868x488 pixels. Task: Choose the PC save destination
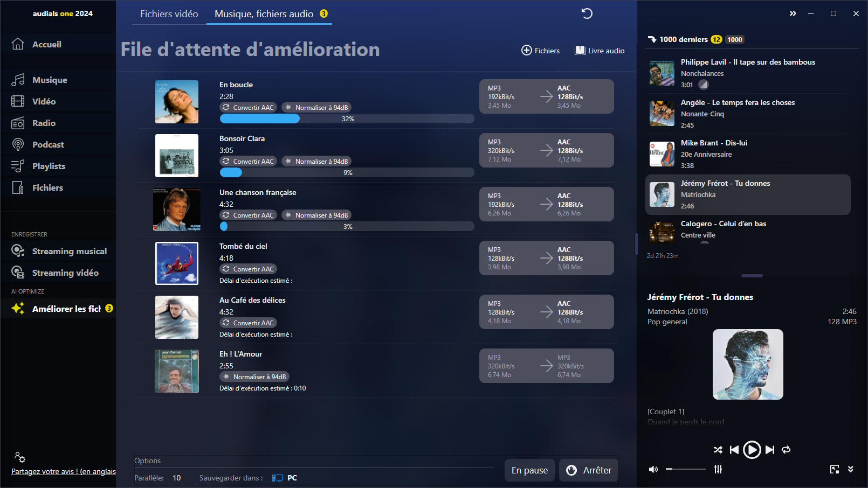click(x=285, y=478)
